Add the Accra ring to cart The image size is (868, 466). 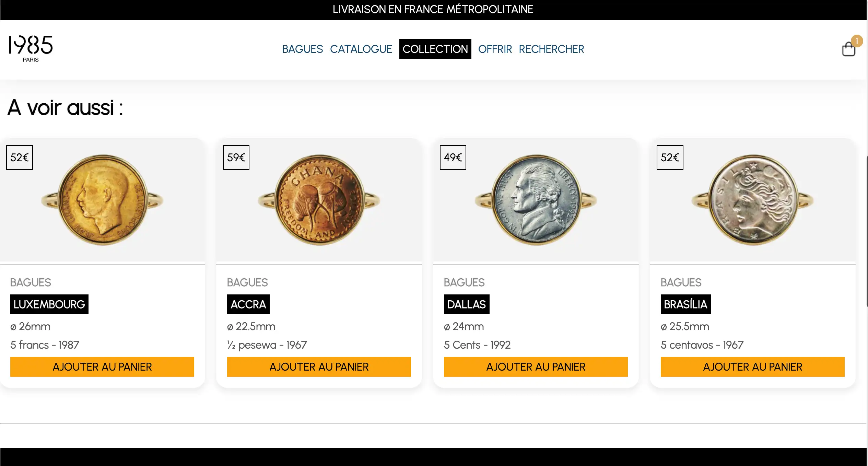pyautogui.click(x=319, y=367)
